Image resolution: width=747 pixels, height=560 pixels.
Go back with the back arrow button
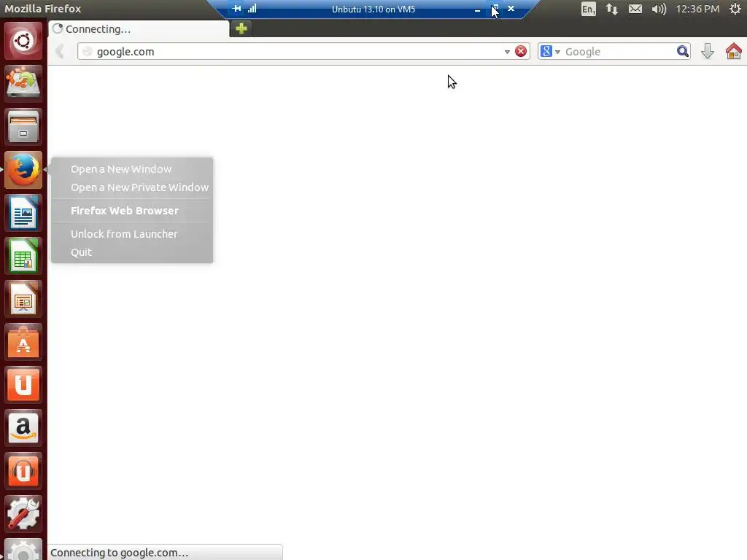[x=60, y=51]
